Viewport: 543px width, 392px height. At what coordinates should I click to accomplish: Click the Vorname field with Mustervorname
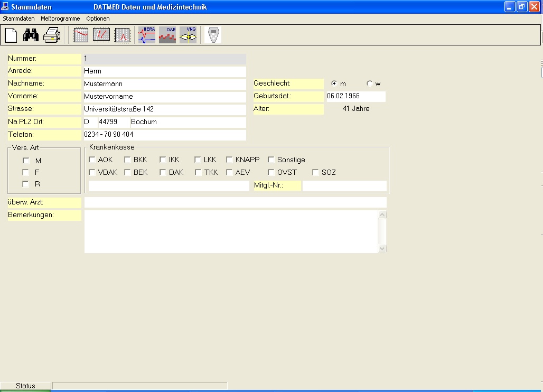(165, 97)
